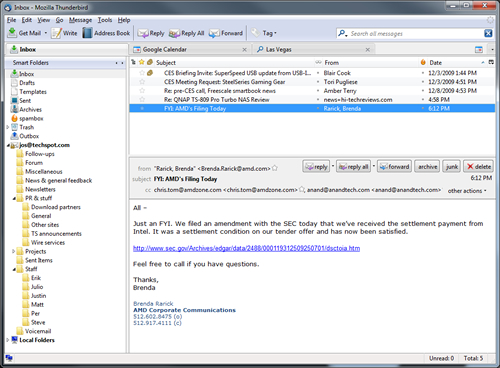Sort messages by From column
This screenshot has width=500, height=368.
(x=370, y=63)
